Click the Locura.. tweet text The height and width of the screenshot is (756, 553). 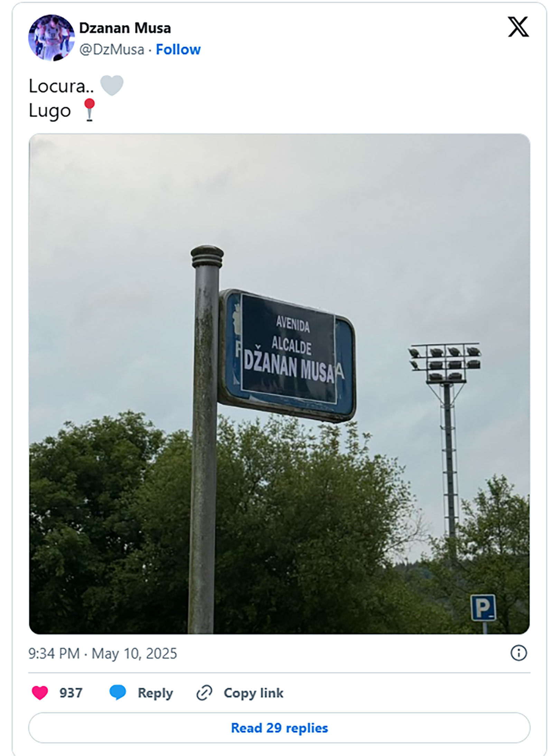pos(61,86)
